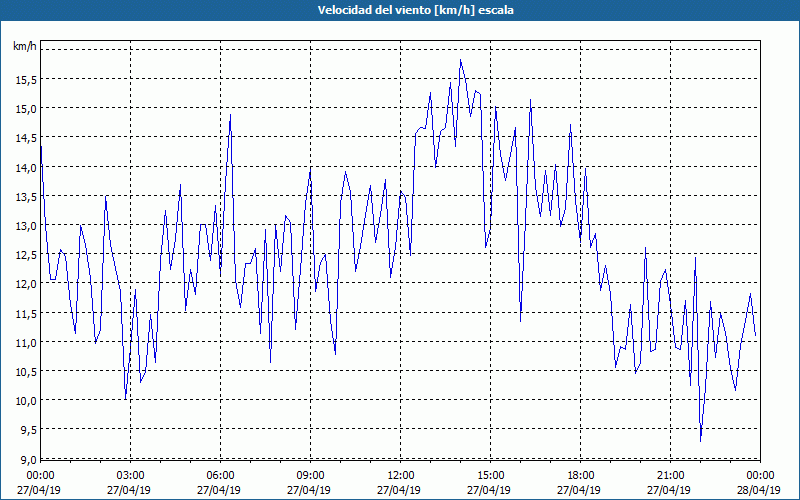
Task: Click the '9,5' y-axis value
Action: (x=28, y=430)
